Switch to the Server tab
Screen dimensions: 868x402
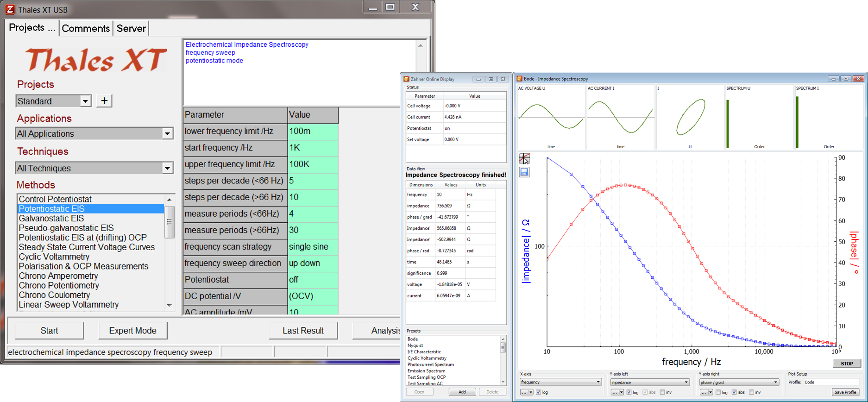[131, 28]
